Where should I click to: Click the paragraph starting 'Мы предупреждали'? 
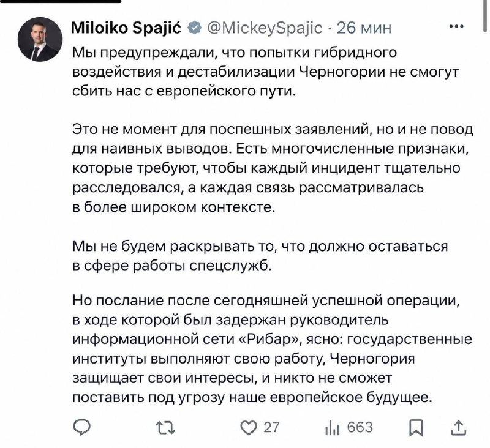(266, 72)
